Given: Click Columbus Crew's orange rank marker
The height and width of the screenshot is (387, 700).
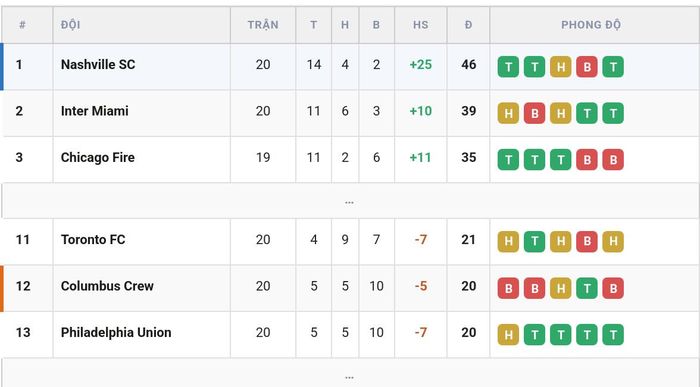Looking at the screenshot, I should (x=2, y=288).
